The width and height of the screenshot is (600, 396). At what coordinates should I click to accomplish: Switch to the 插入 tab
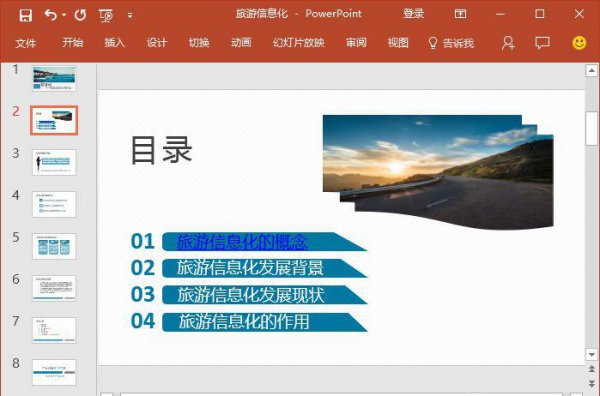(x=115, y=42)
